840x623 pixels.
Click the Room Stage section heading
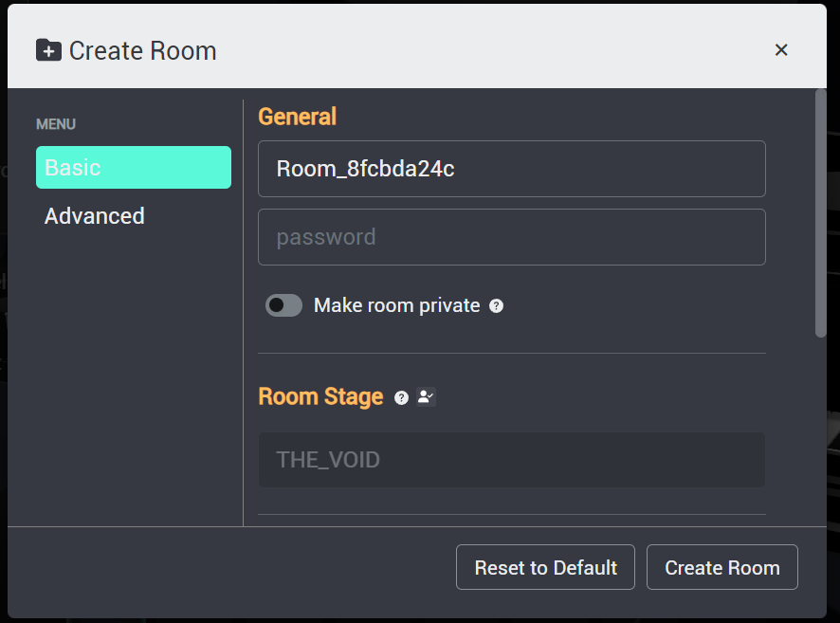(320, 397)
